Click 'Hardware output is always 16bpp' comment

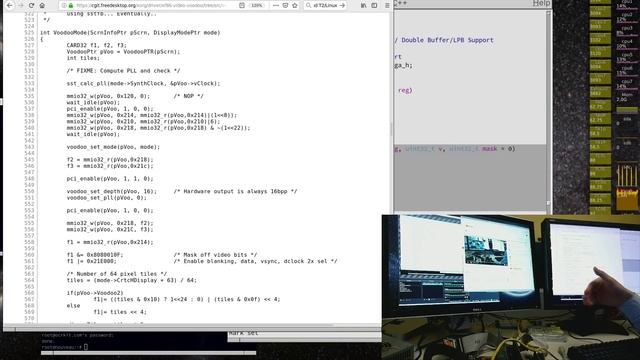pyautogui.click(x=235, y=191)
